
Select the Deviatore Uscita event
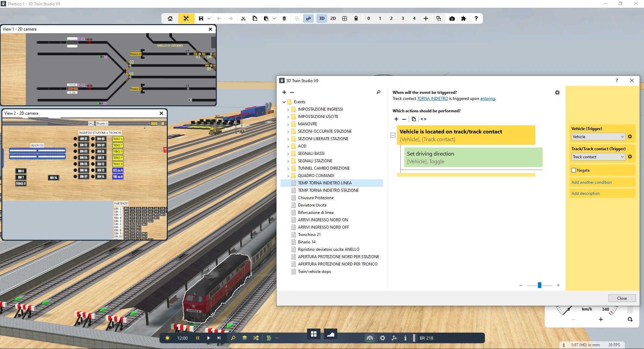[x=312, y=205]
